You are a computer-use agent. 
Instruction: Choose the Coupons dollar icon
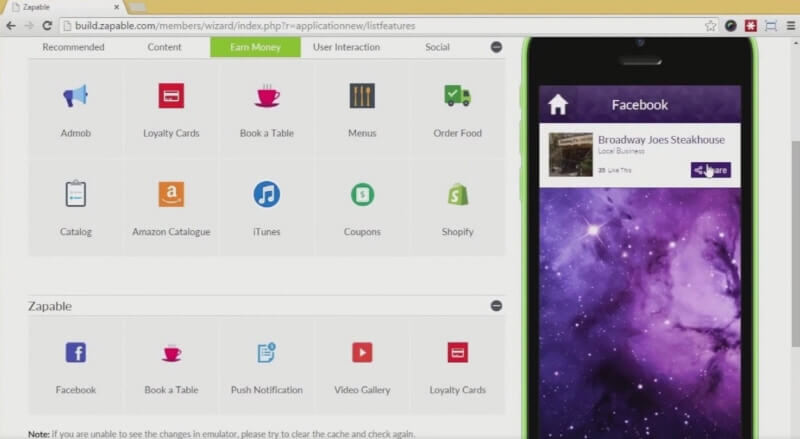coord(362,194)
